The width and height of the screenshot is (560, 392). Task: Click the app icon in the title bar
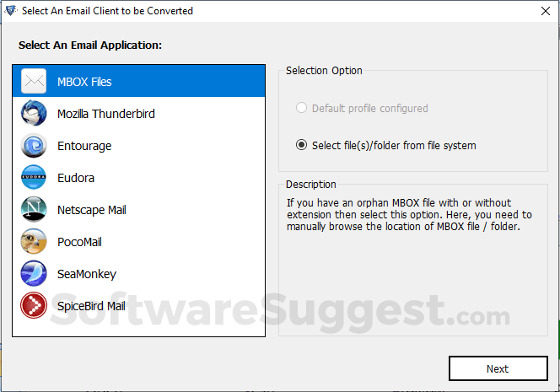tap(11, 11)
